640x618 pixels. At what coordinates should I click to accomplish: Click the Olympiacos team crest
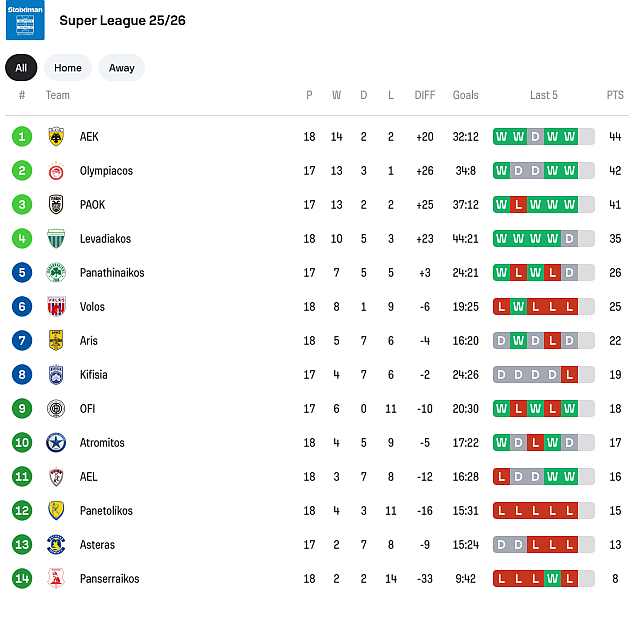pos(56,171)
